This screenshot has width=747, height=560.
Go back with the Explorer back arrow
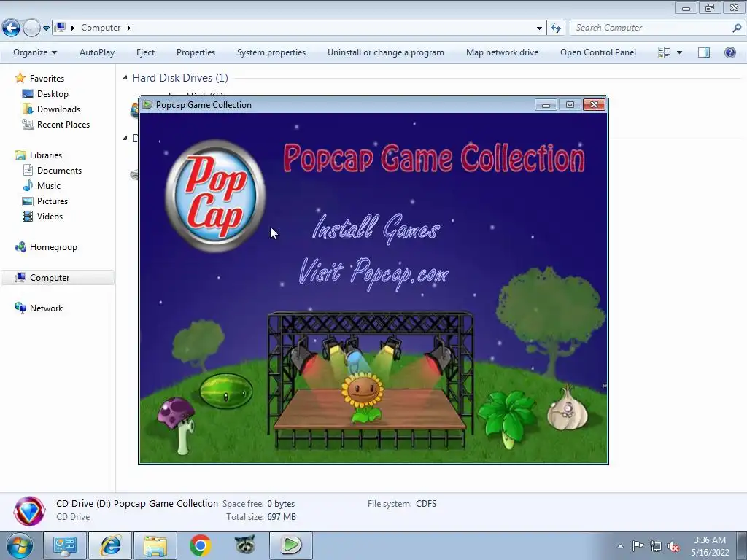tap(11, 28)
